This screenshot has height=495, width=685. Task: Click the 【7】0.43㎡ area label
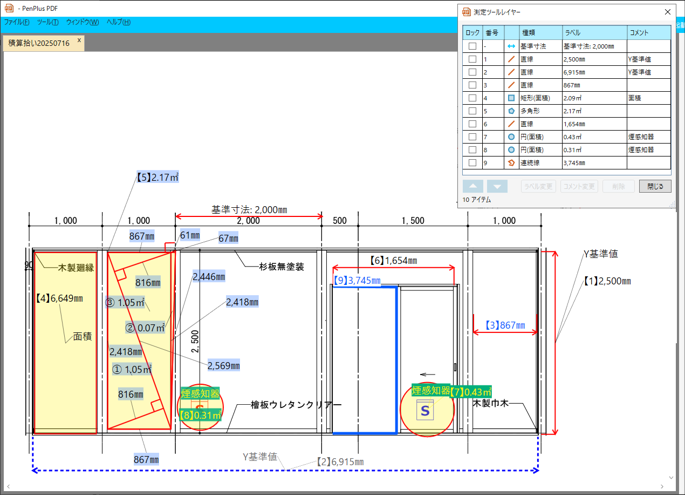pos(471,392)
